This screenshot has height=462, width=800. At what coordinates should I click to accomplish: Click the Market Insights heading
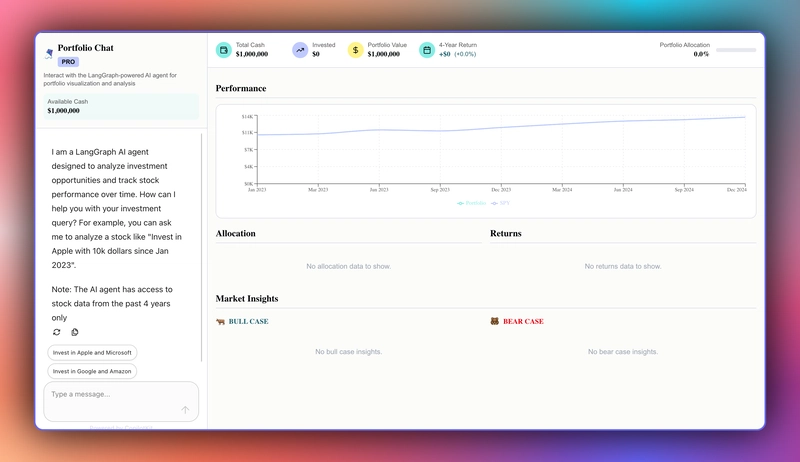(x=247, y=299)
